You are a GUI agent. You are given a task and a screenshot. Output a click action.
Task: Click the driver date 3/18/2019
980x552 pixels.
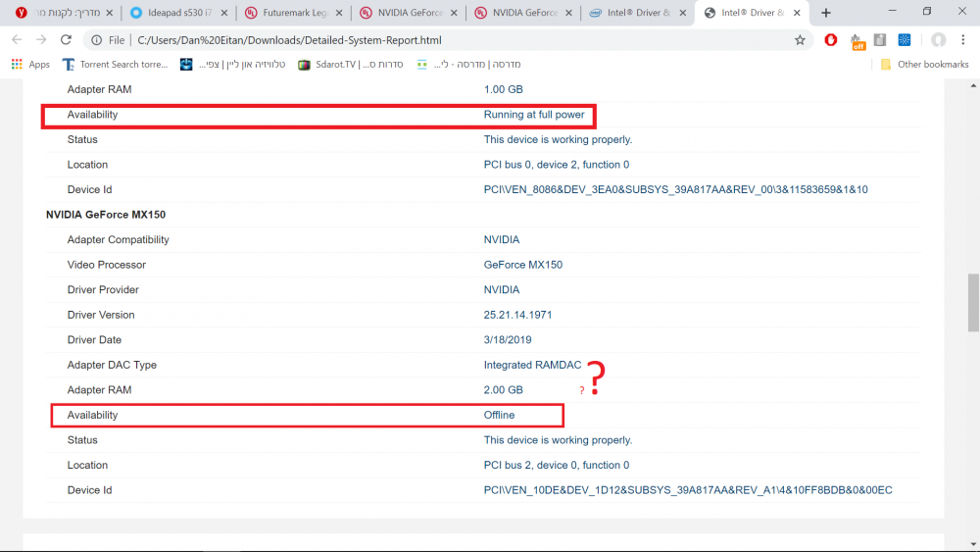[x=508, y=340]
